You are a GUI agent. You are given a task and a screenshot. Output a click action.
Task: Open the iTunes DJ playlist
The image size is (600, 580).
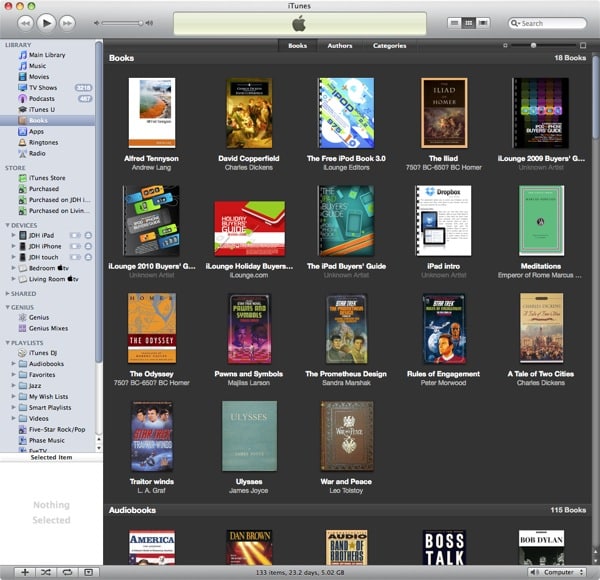click(x=43, y=353)
